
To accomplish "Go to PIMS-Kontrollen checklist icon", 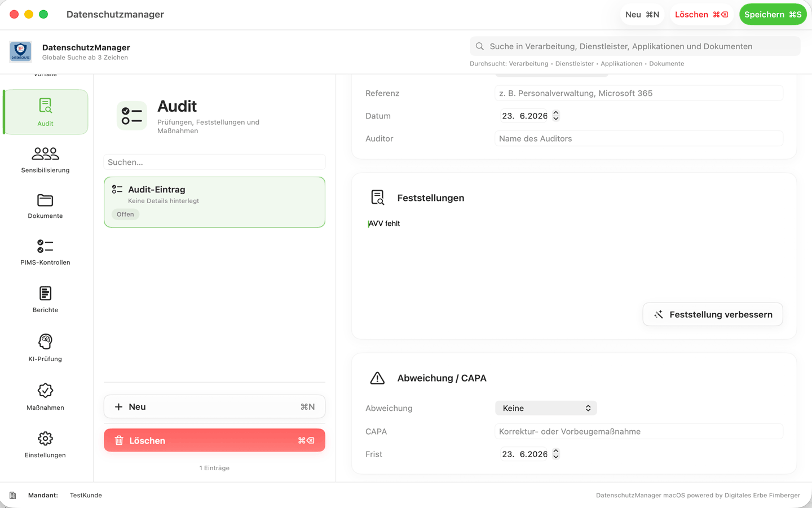I will coord(45,246).
